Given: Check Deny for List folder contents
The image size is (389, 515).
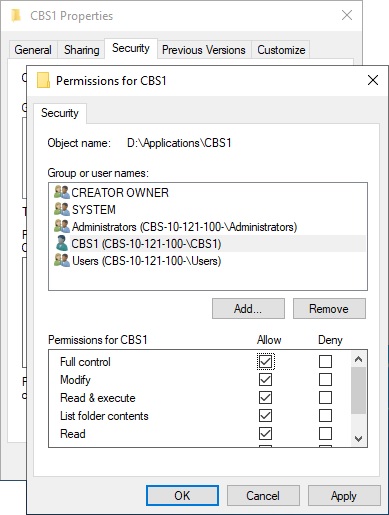Looking at the screenshot, I should pyautogui.click(x=325, y=415).
